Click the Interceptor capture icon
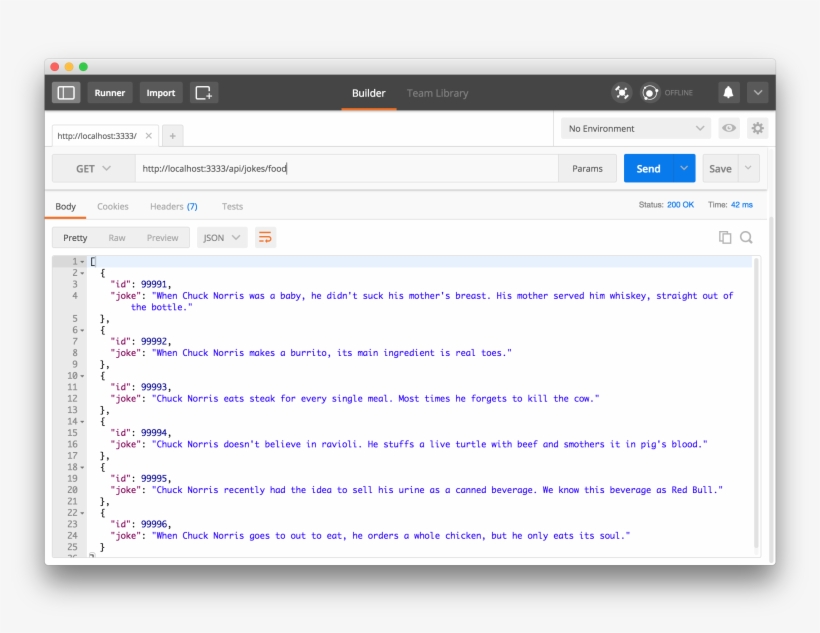 621,92
